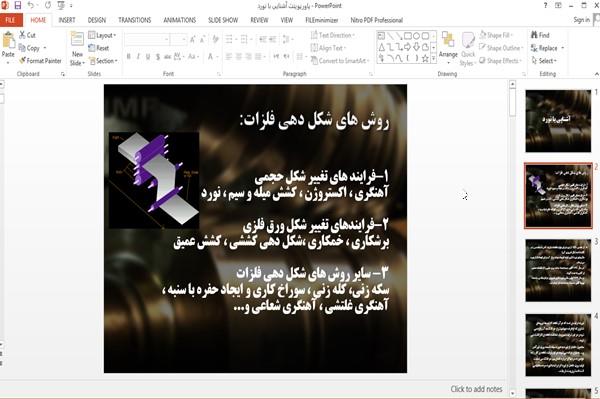Click the New Slide icon
600x399 pixels.
tap(77, 40)
